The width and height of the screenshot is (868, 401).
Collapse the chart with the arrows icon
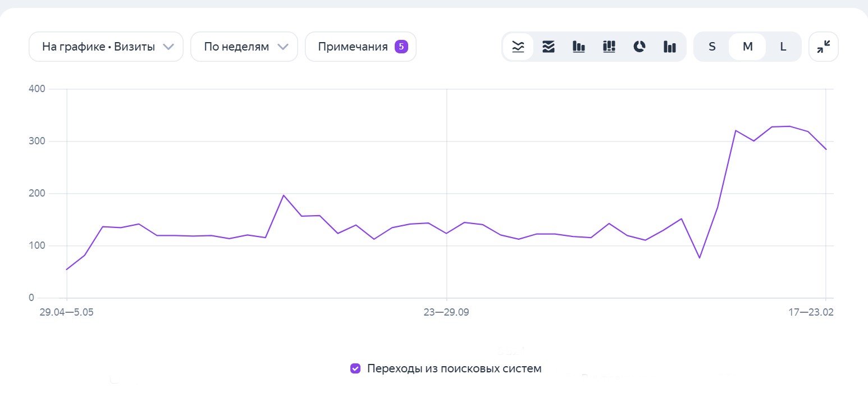[823, 47]
